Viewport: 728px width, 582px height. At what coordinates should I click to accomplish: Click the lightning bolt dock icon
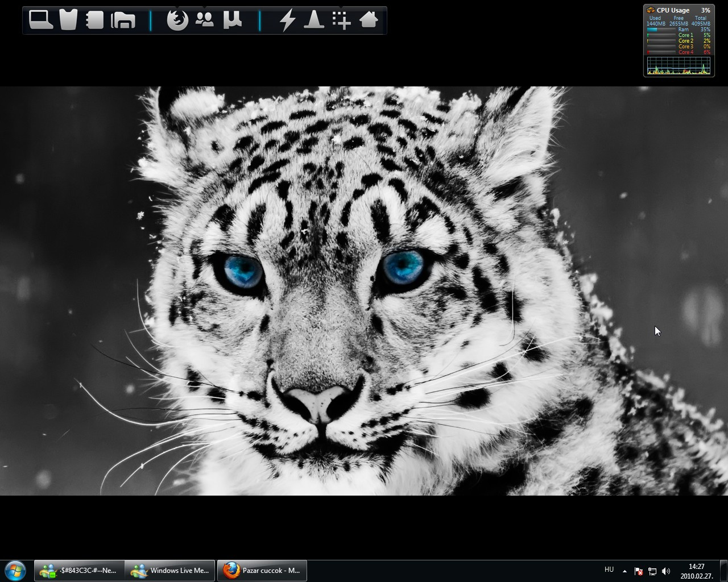pyautogui.click(x=288, y=20)
